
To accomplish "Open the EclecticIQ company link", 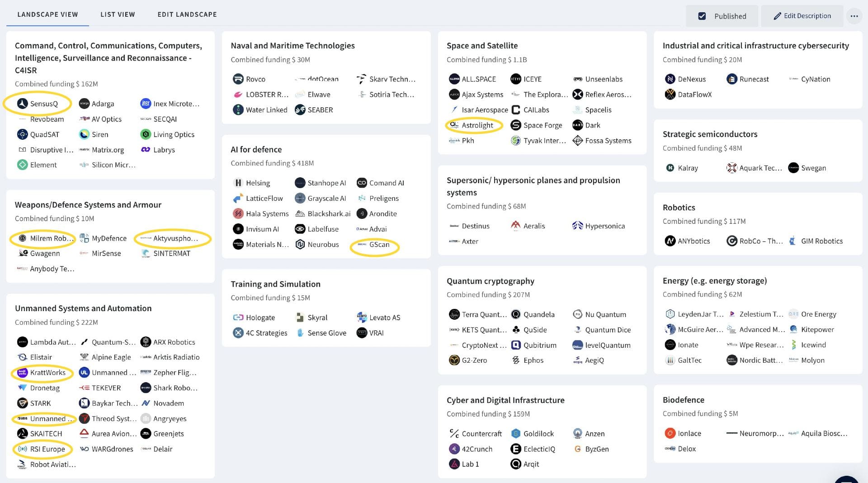I will click(539, 449).
